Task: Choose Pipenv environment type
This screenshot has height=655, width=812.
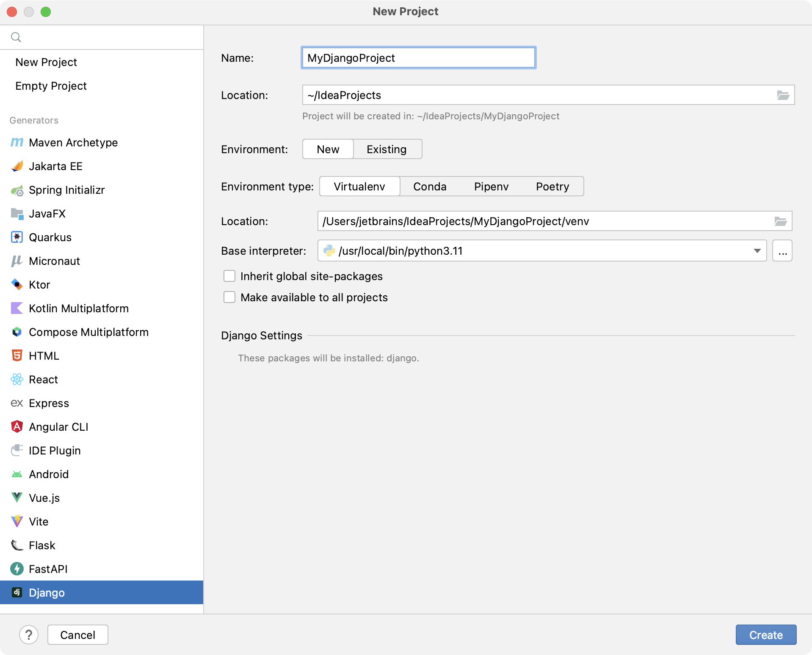Action: tap(491, 187)
